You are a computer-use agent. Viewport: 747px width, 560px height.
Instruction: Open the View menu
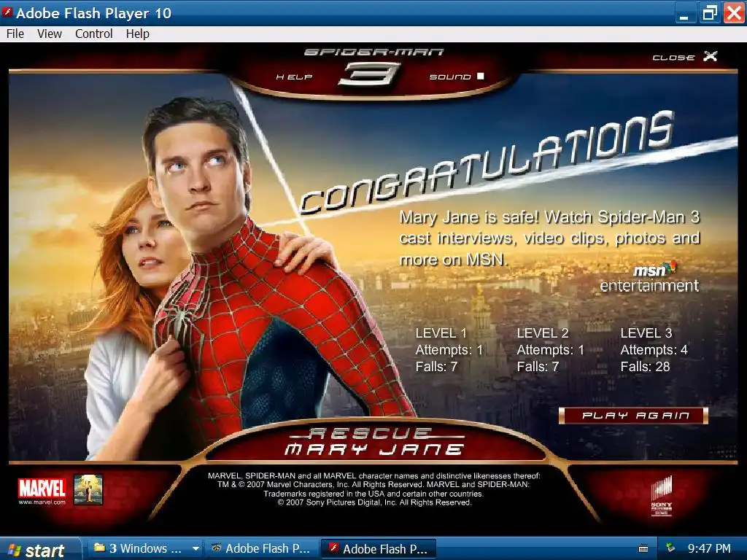click(50, 34)
